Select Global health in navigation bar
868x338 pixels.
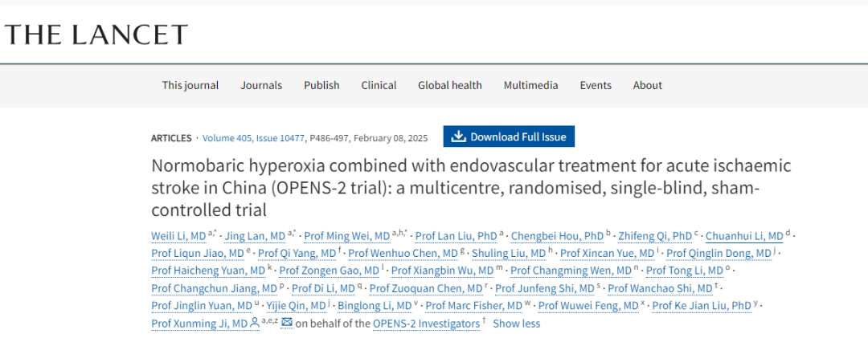pyautogui.click(x=450, y=85)
